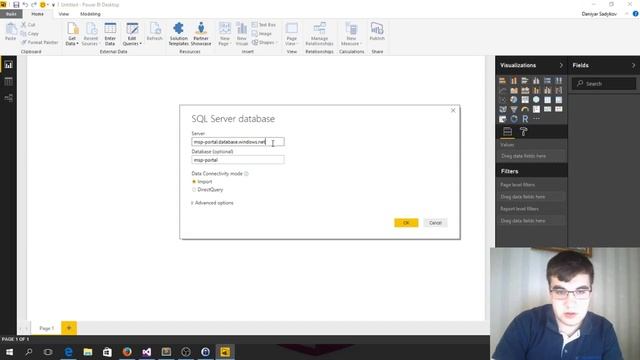Add a new page with plus button
This screenshot has width=640, height=360.
[69, 328]
